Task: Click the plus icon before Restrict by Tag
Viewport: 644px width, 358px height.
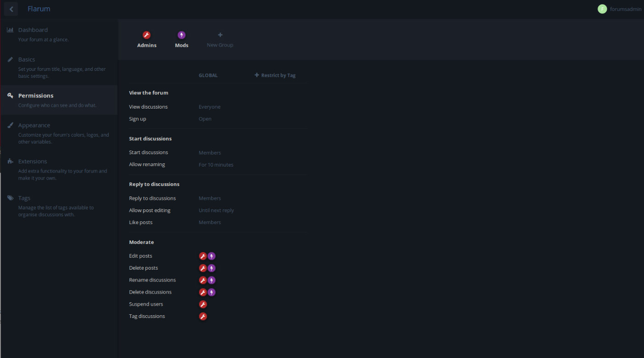Action: coord(257,75)
